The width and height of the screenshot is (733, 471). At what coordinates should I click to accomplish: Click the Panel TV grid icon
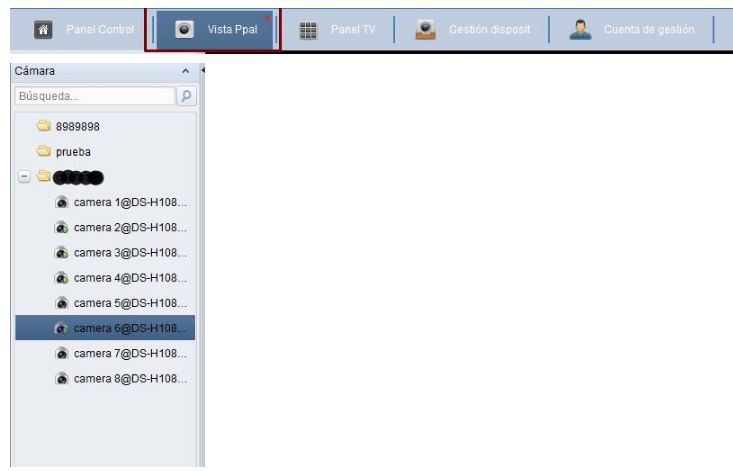coord(309,29)
